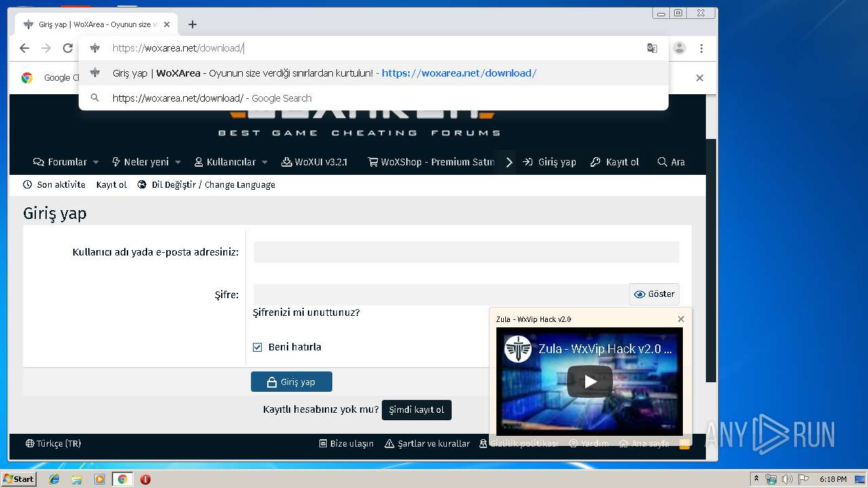Open the translate page icon in address bar
This screenshot has width=868, height=488.
652,48
